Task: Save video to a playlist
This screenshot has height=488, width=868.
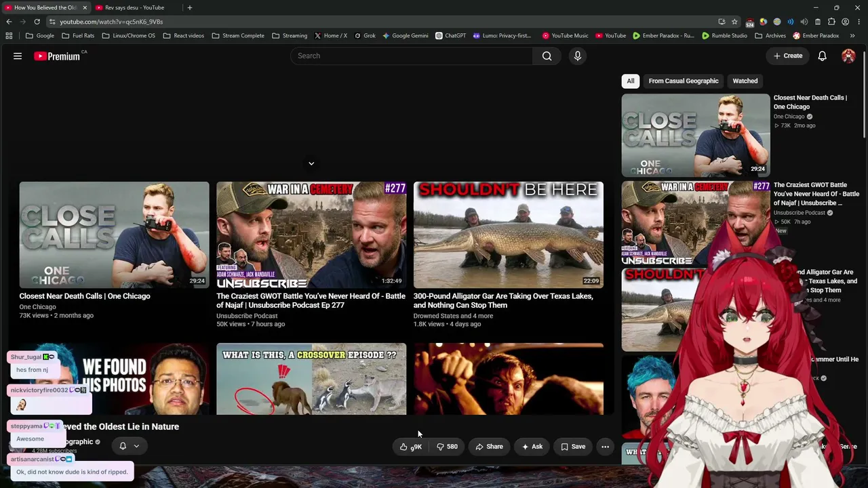Action: click(x=573, y=447)
